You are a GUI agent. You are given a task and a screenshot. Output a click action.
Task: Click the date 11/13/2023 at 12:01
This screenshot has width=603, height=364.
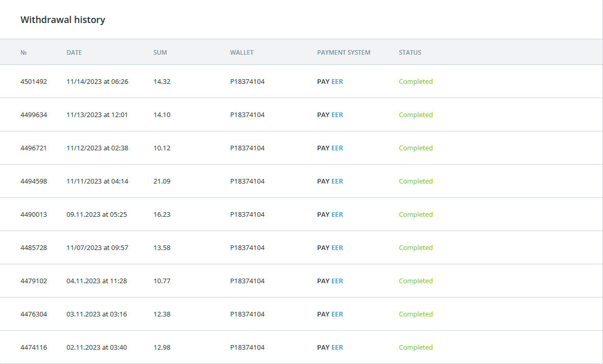pyautogui.click(x=97, y=115)
